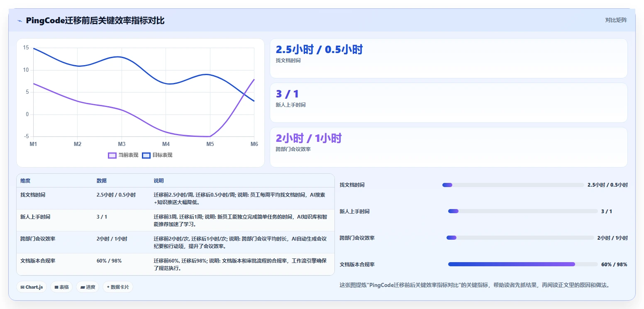Screen dimensions: 644x309
Task: Click the 2.5小时 / 0.5小时 metric card value
Action: point(319,50)
